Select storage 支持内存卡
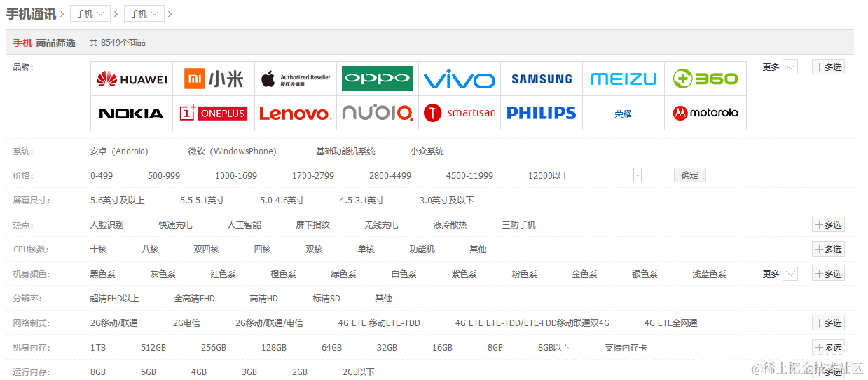The height and width of the screenshot is (380, 868). coord(626,348)
